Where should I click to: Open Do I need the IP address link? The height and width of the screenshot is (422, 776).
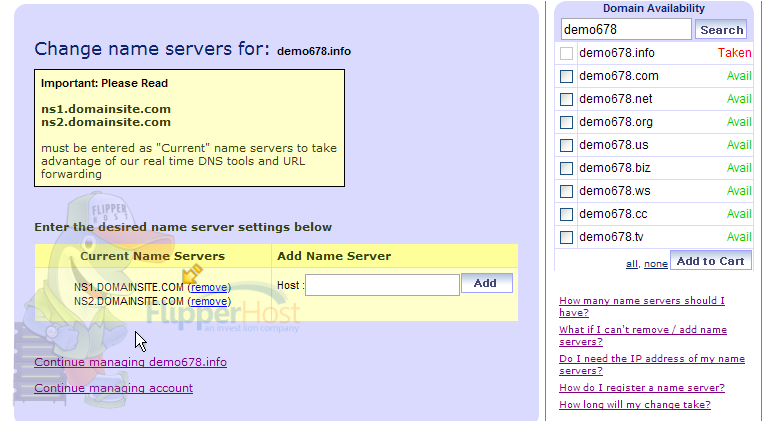pos(652,365)
